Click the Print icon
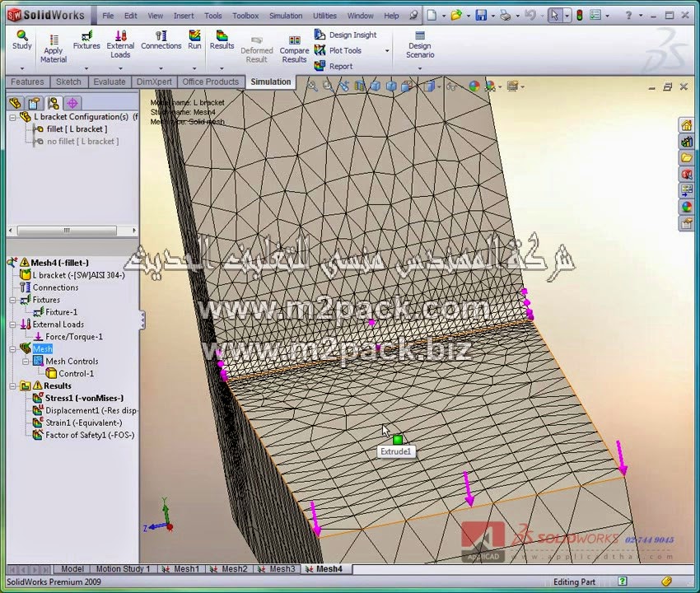Screen dimensions: 700x593 (506, 16)
